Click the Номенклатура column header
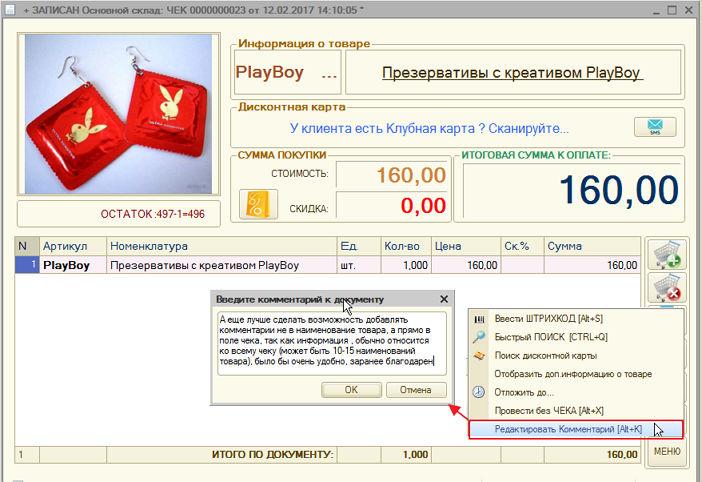 [x=222, y=246]
